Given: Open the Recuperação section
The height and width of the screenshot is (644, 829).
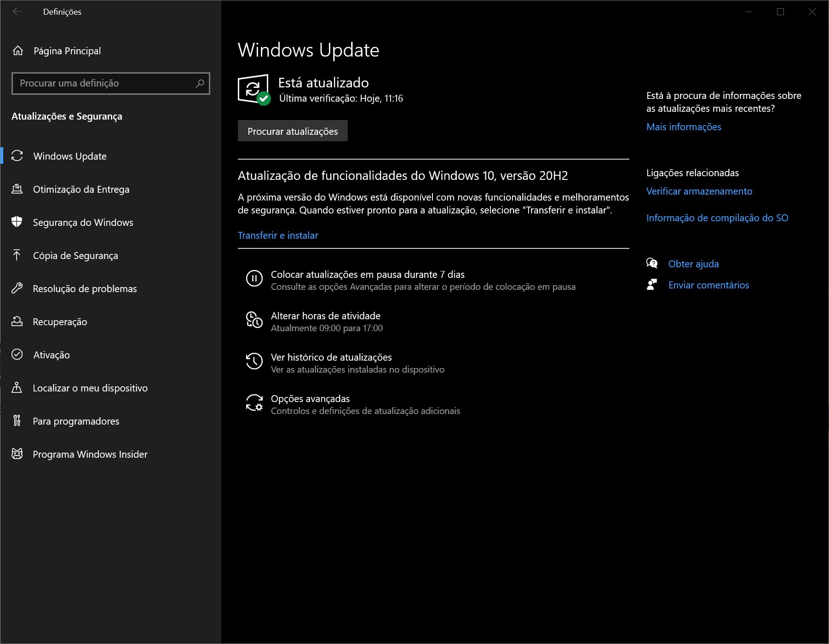Looking at the screenshot, I should [110, 322].
